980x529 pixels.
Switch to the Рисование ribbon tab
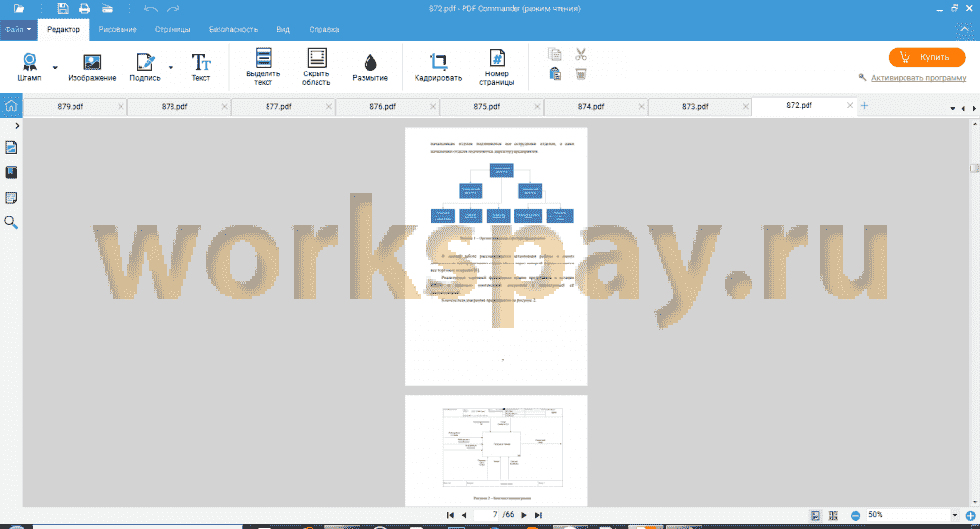(x=118, y=29)
